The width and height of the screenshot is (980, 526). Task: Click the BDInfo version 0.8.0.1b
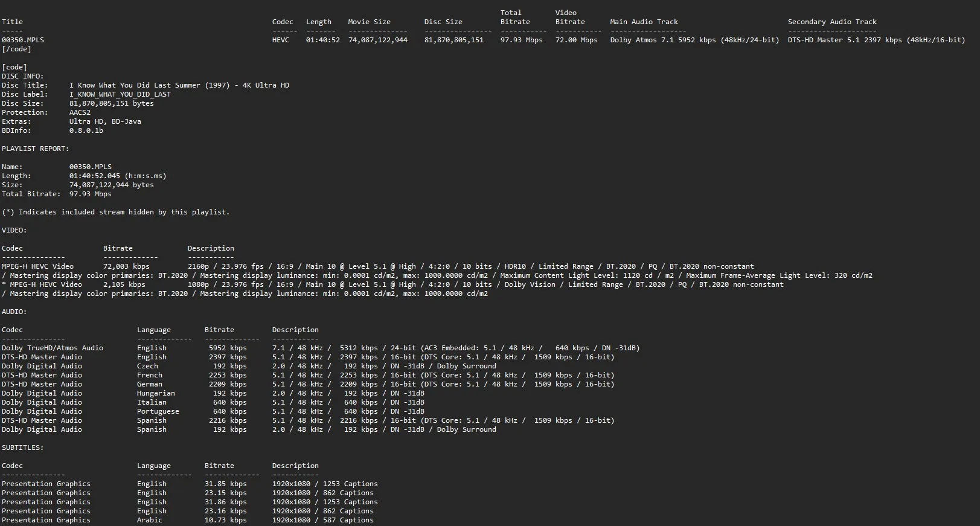pyautogui.click(x=86, y=130)
